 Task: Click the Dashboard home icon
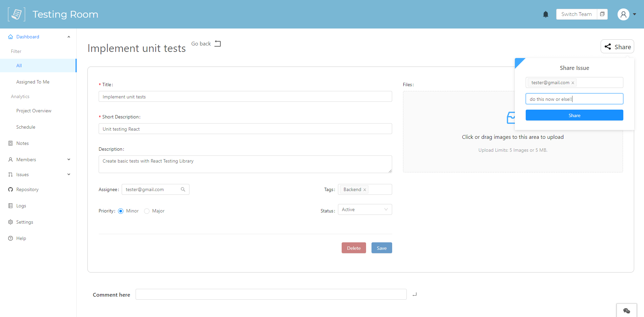point(11,37)
